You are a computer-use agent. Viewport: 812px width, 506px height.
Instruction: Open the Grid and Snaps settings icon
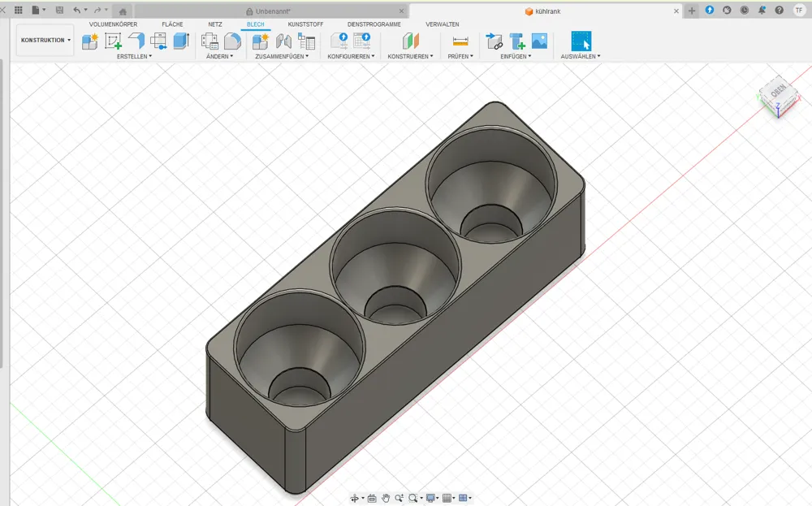point(447,498)
